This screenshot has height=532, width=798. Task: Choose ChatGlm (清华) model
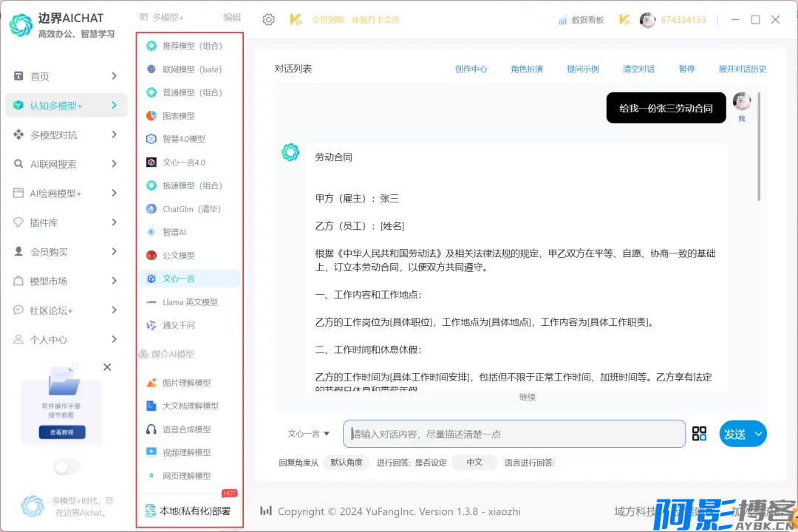click(189, 209)
